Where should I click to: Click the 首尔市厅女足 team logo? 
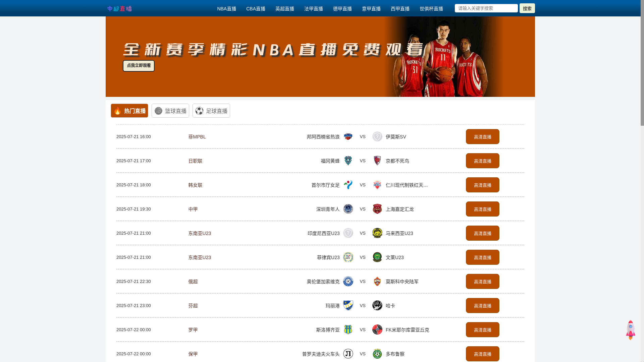(348, 185)
